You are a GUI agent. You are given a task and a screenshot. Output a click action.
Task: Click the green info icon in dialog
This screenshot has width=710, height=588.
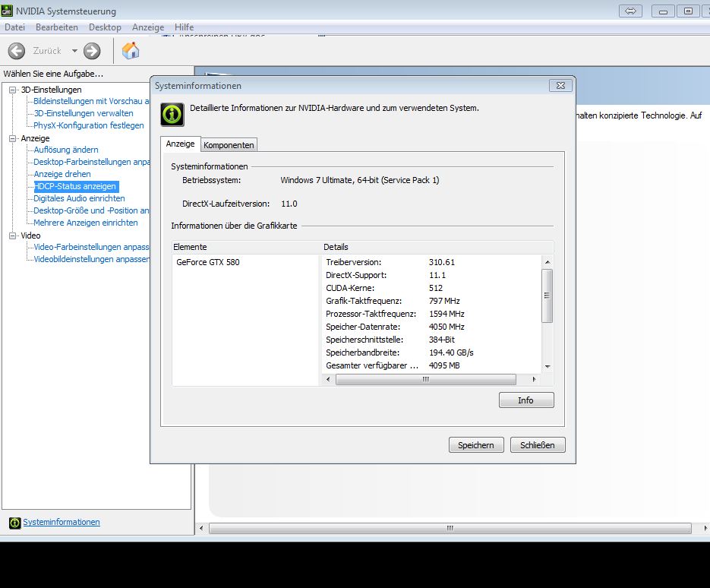click(x=172, y=114)
